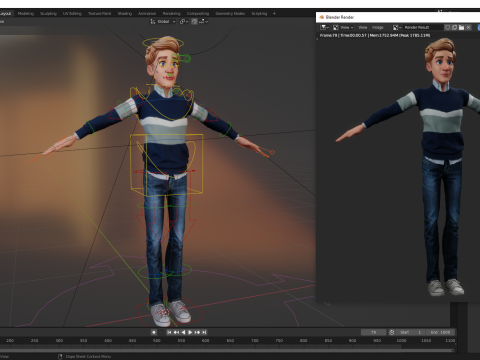480x360 pixels.
Task: Click the timeline horizontal scrollbar
Action: coord(227,350)
